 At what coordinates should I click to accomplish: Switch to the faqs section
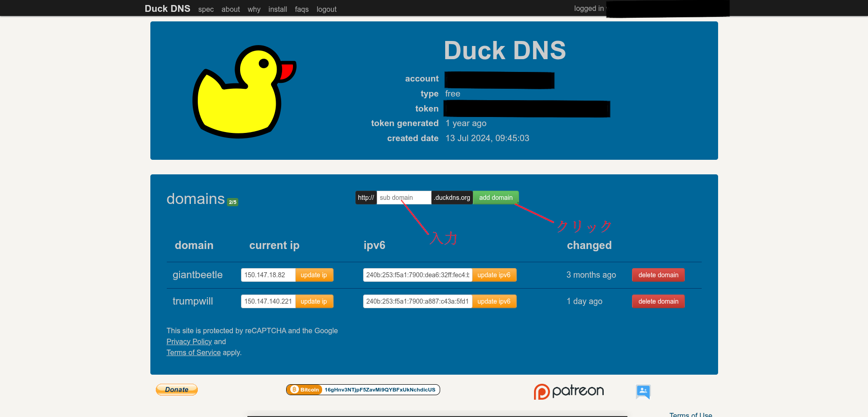[302, 9]
